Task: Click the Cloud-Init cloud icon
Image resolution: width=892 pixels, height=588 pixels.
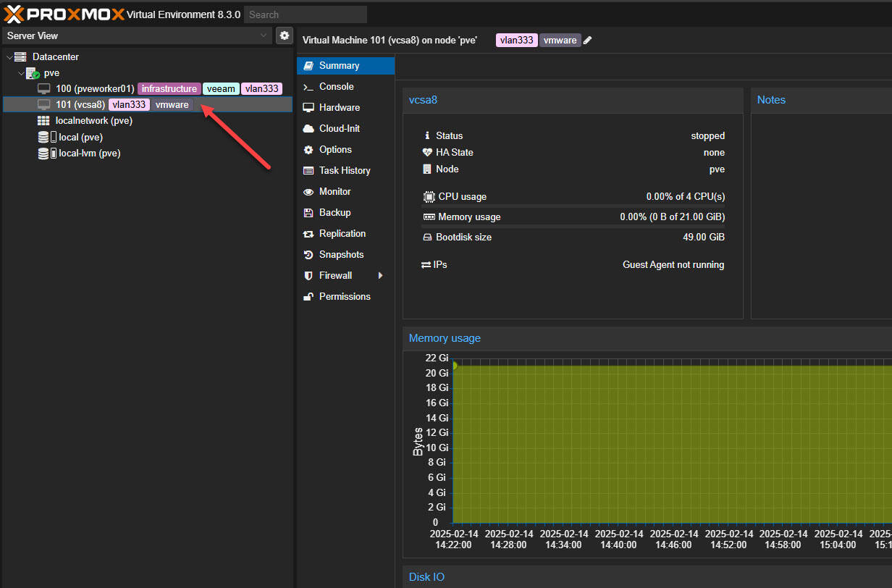Action: [x=308, y=129]
